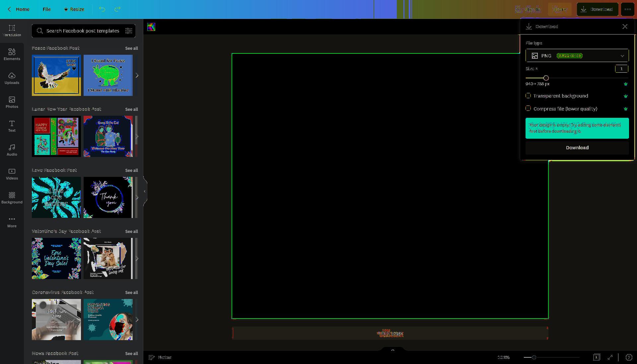Open the Text sidebar tab
The image size is (637, 364).
click(12, 126)
